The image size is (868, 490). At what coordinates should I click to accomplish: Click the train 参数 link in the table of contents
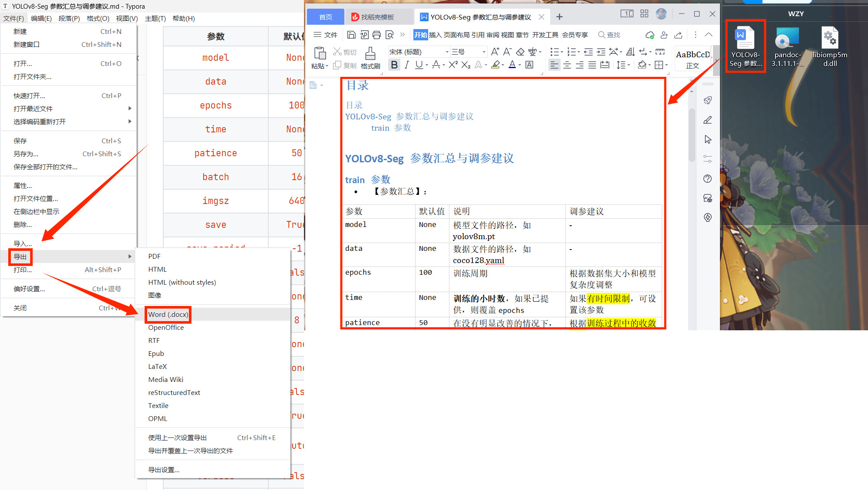[x=391, y=128]
